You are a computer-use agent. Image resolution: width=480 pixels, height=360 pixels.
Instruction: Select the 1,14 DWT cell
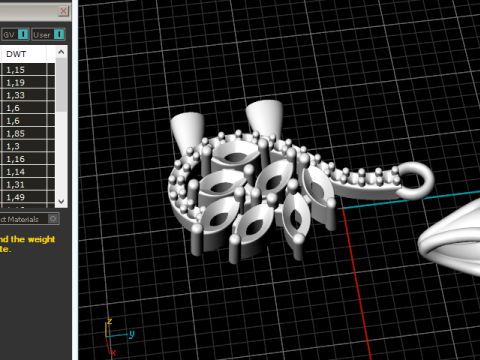click(23, 172)
